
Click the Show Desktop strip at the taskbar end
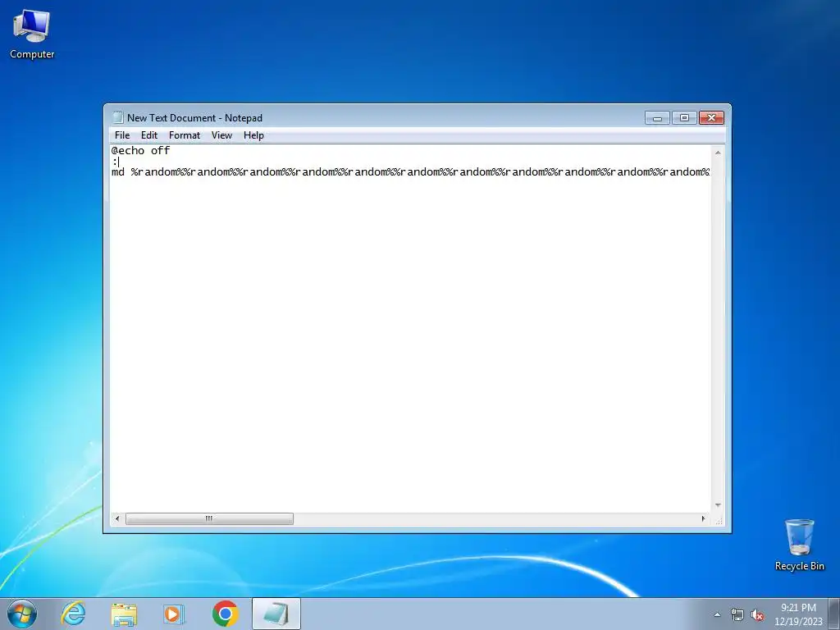[x=834, y=614]
